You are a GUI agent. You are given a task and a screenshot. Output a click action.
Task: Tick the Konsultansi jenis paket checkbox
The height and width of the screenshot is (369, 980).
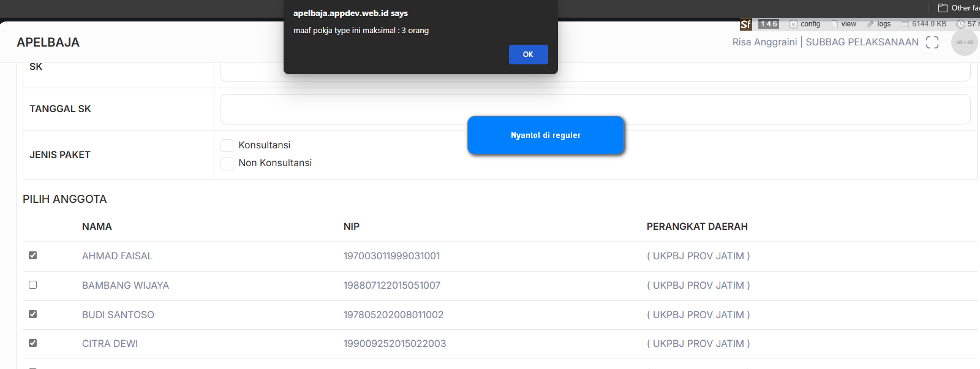(x=227, y=145)
